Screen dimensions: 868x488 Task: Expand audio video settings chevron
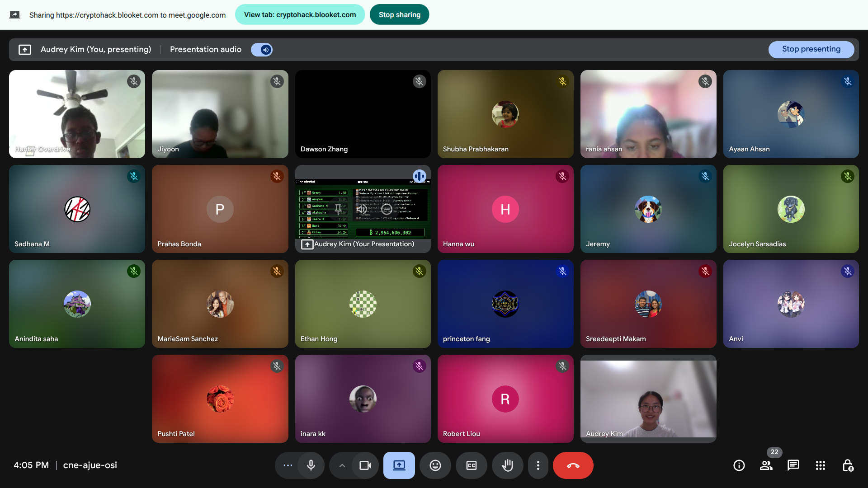click(x=342, y=465)
